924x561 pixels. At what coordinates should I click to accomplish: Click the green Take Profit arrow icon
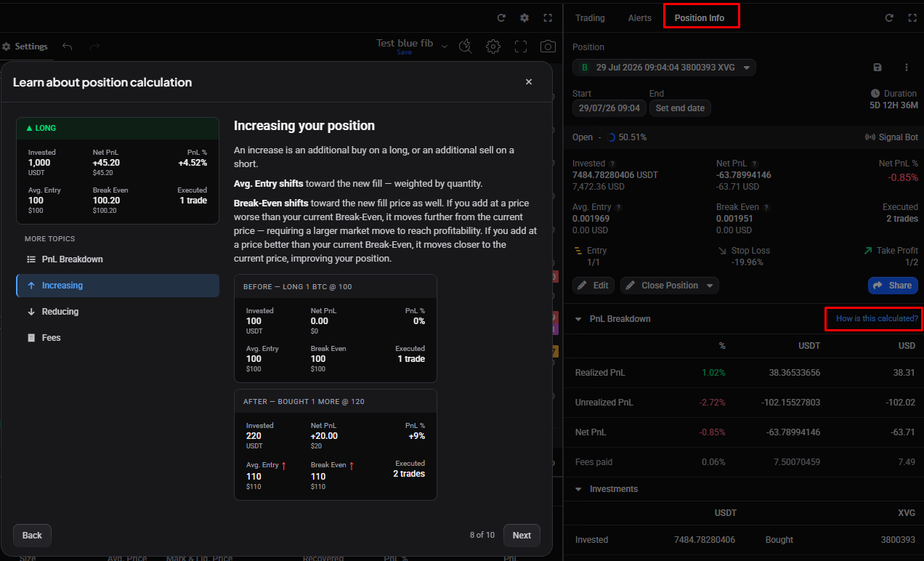(x=867, y=251)
